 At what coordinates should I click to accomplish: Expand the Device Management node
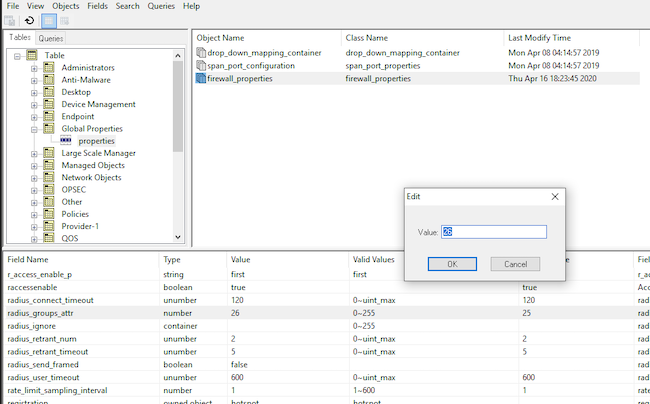click(34, 105)
